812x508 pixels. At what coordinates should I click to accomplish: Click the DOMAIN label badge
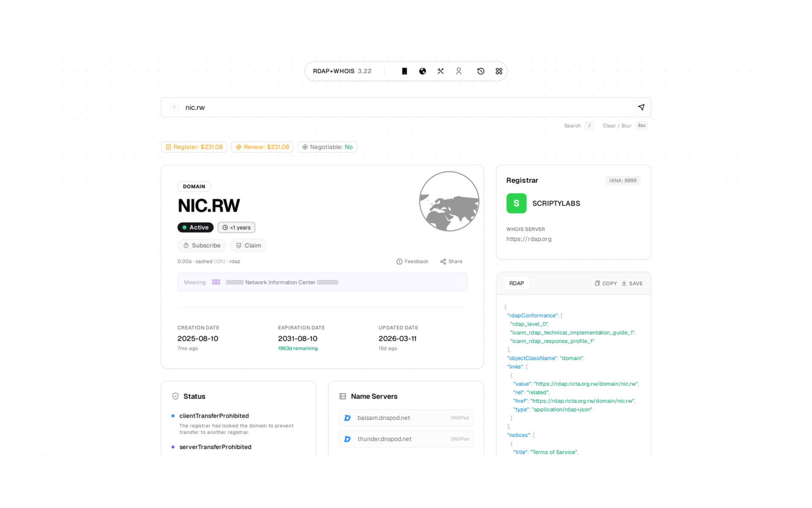[x=194, y=186]
